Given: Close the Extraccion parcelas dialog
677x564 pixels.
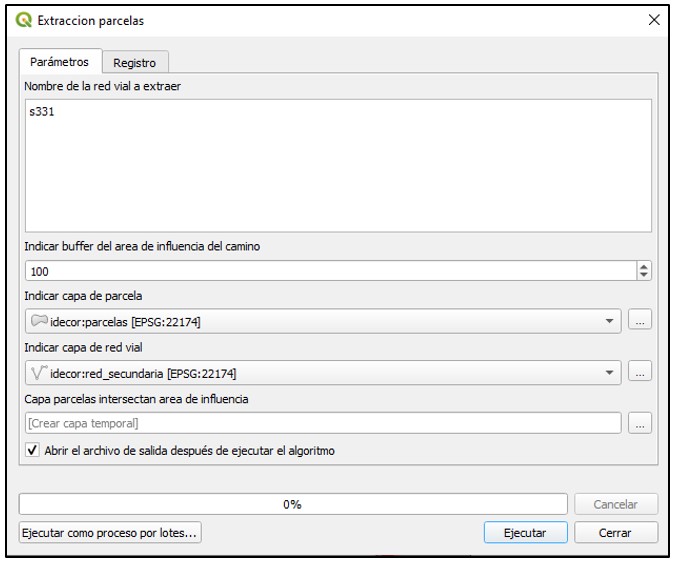Looking at the screenshot, I should pyautogui.click(x=654, y=20).
